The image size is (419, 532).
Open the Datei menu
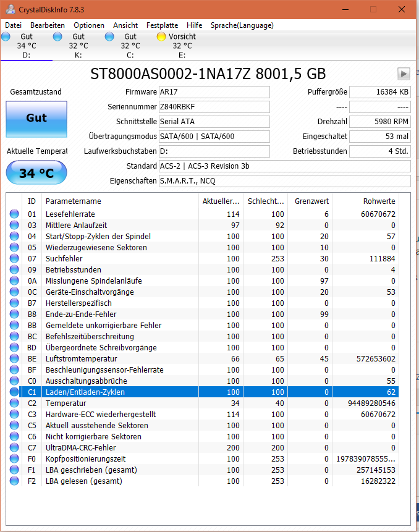pyautogui.click(x=13, y=25)
